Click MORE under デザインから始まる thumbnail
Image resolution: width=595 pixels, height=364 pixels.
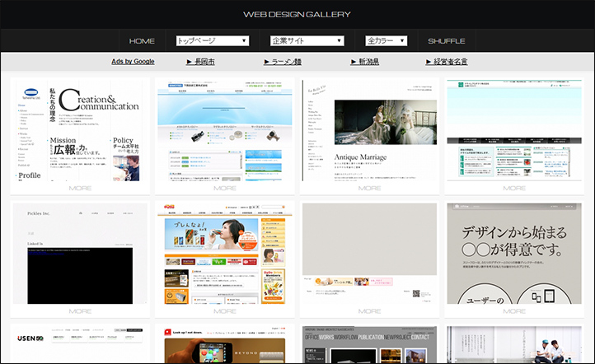coord(514,311)
